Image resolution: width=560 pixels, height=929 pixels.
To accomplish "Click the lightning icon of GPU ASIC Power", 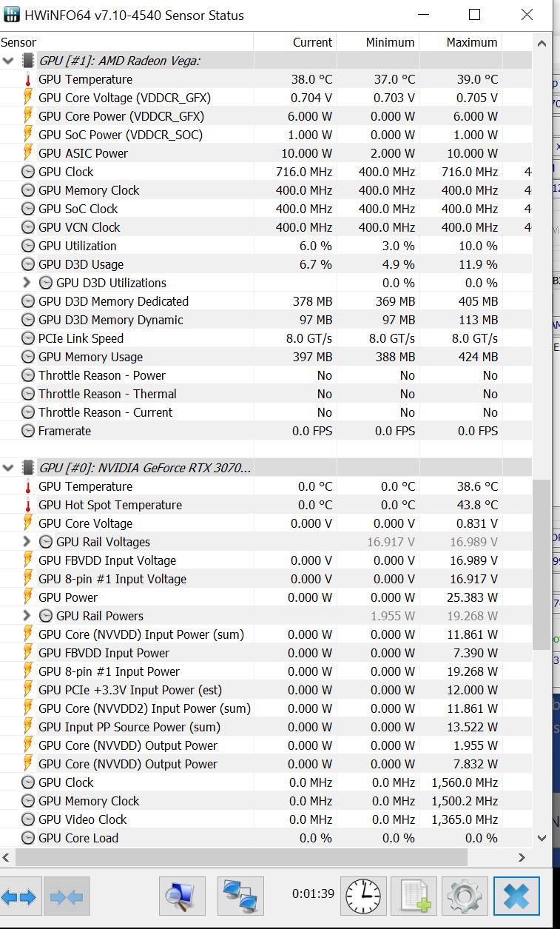I will (28, 153).
